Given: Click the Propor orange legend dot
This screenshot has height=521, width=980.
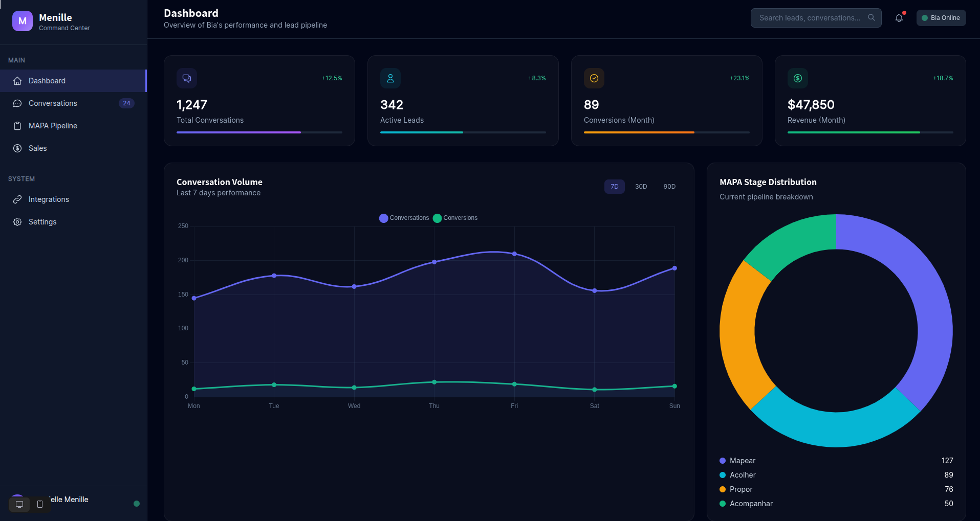Looking at the screenshot, I should point(723,489).
